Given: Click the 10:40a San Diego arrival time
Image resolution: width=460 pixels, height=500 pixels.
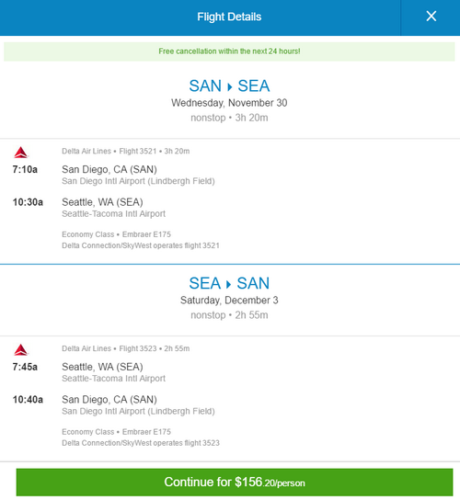Looking at the screenshot, I should pos(28,399).
